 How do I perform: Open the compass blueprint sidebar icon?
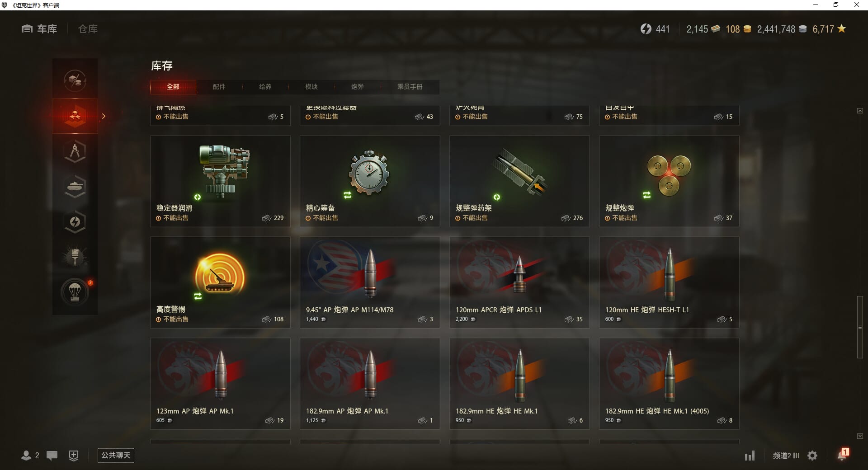[75, 151]
